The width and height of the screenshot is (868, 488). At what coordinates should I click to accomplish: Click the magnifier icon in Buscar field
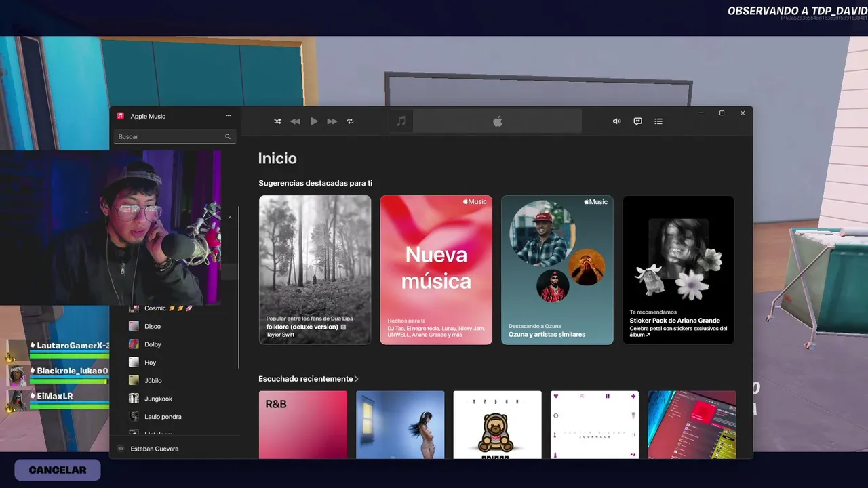pos(228,136)
